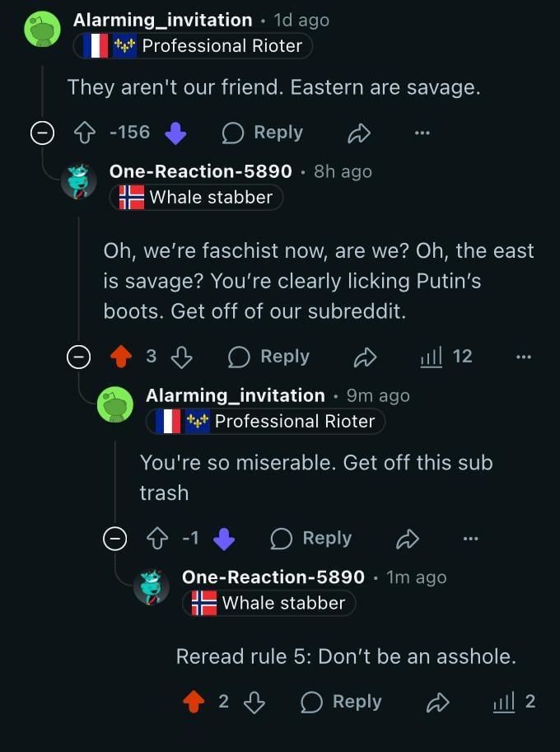Viewport: 560px width, 752px height.
Task: Collapse the One-Reaction-5890 8h ago thread
Action: pos(78,356)
